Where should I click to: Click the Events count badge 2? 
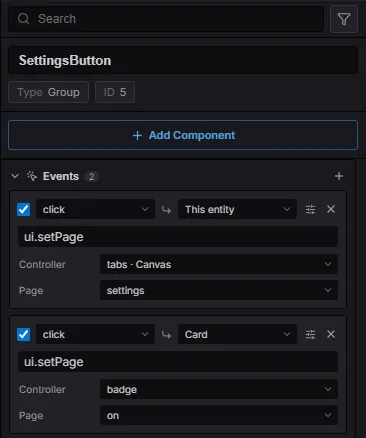tap(91, 176)
